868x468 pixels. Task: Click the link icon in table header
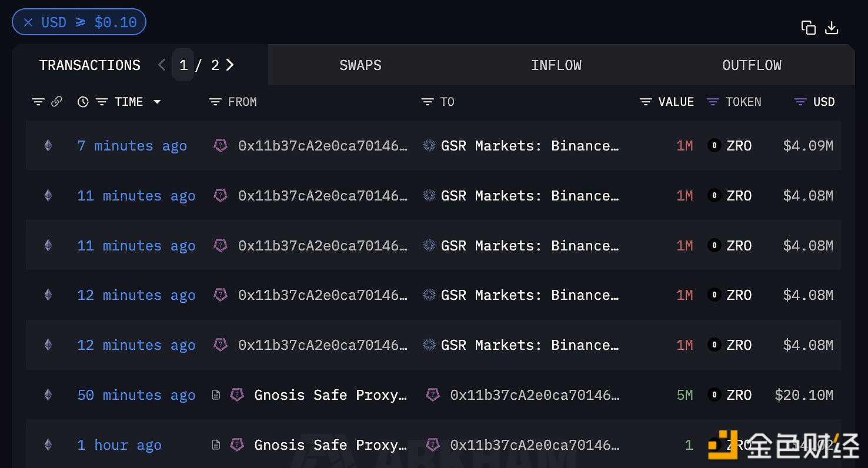[x=56, y=102]
